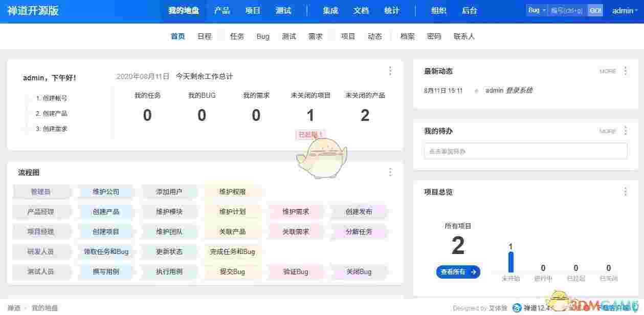Open MORE link next to 最新动态

pos(607,71)
